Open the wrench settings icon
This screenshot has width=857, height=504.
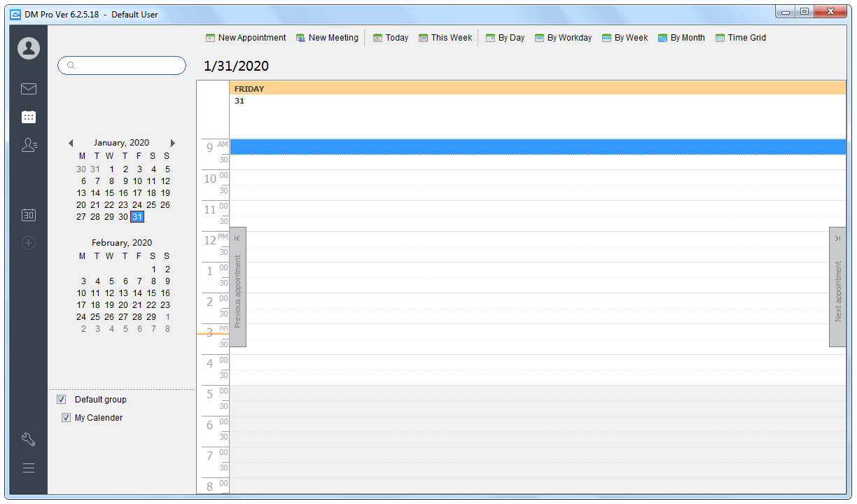[29, 440]
